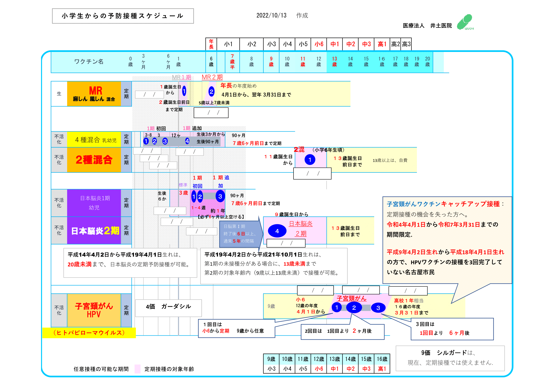Click the 9価 シルガード note box
Image resolution: width=555 pixels, height=392 pixels.
450,358
